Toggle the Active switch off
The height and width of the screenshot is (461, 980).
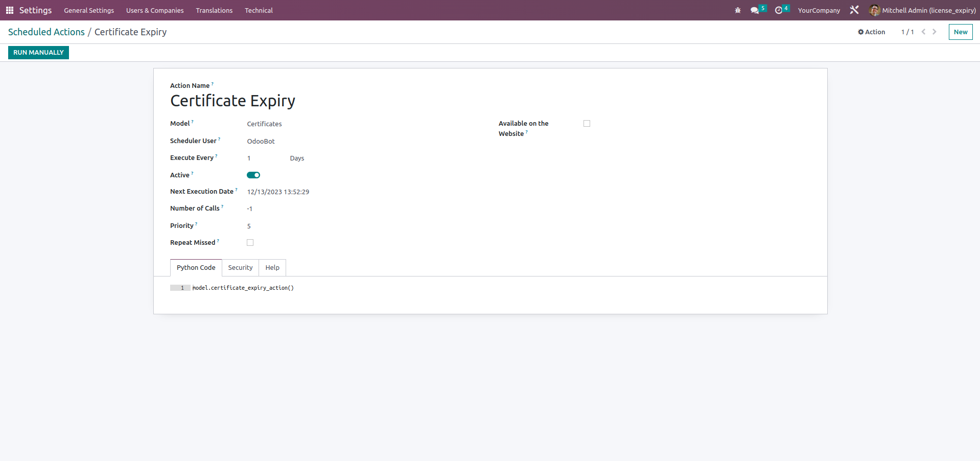click(x=253, y=175)
